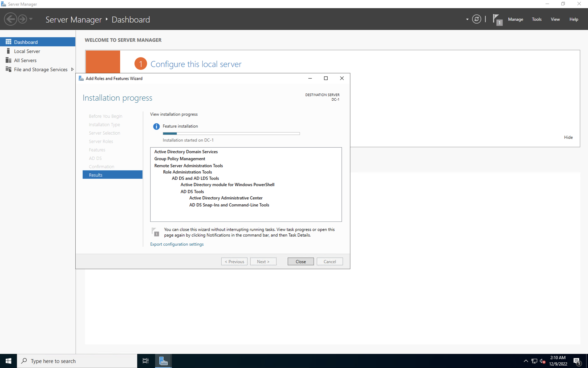Click the Cancel button in the wizard
Viewport: 588px width, 368px height.
tap(330, 261)
